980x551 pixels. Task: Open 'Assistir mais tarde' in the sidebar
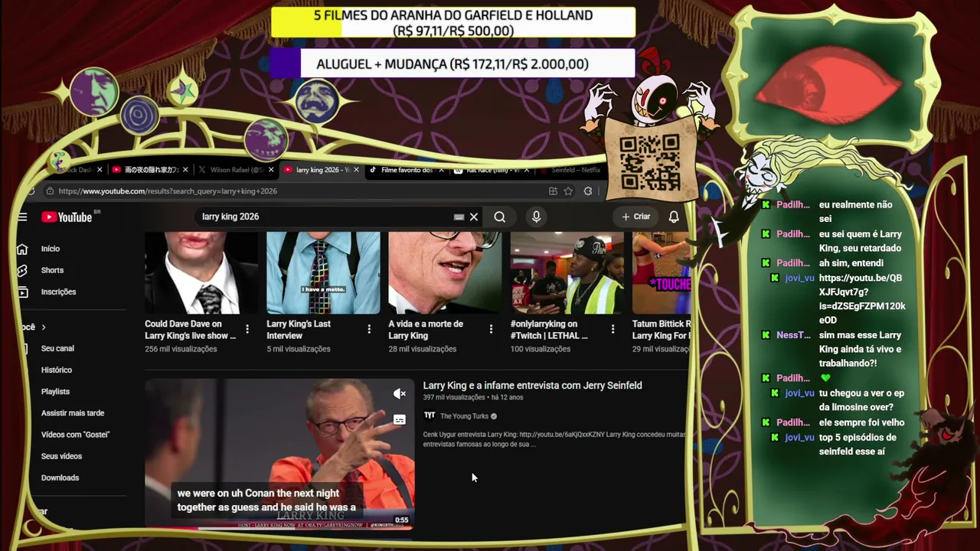click(73, 413)
